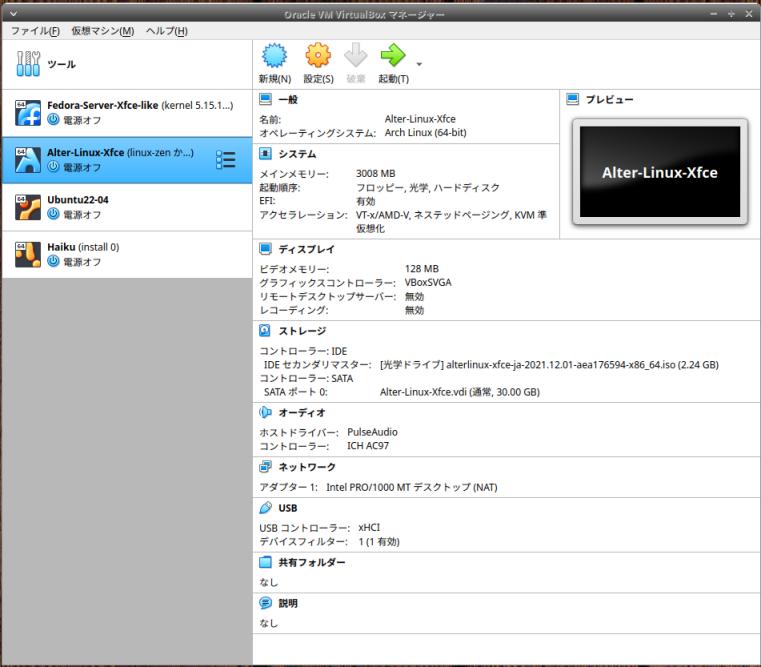Click the USB section plug icon
The width and height of the screenshot is (761, 667).
click(x=265, y=508)
